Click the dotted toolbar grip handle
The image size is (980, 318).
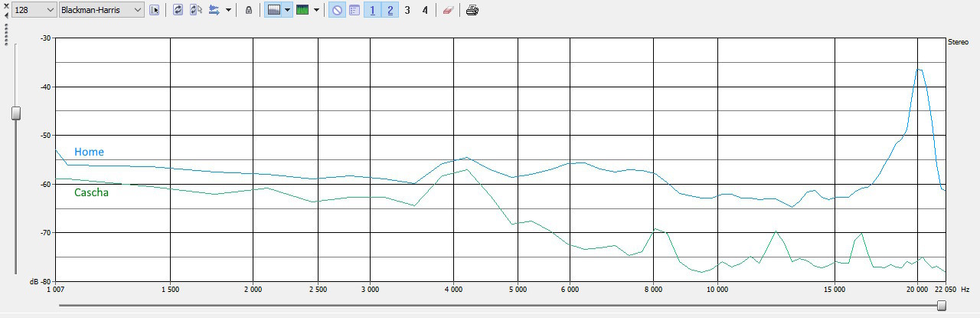point(5,34)
